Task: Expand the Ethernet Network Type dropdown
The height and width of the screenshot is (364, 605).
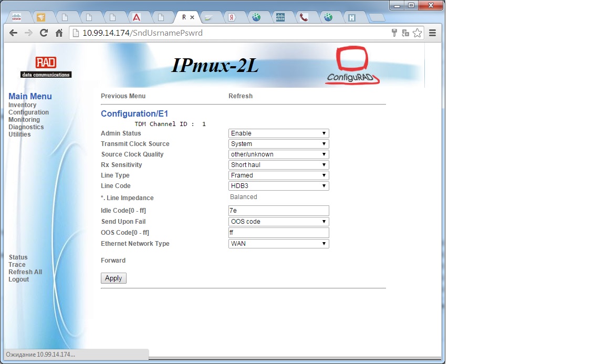Action: (278, 244)
